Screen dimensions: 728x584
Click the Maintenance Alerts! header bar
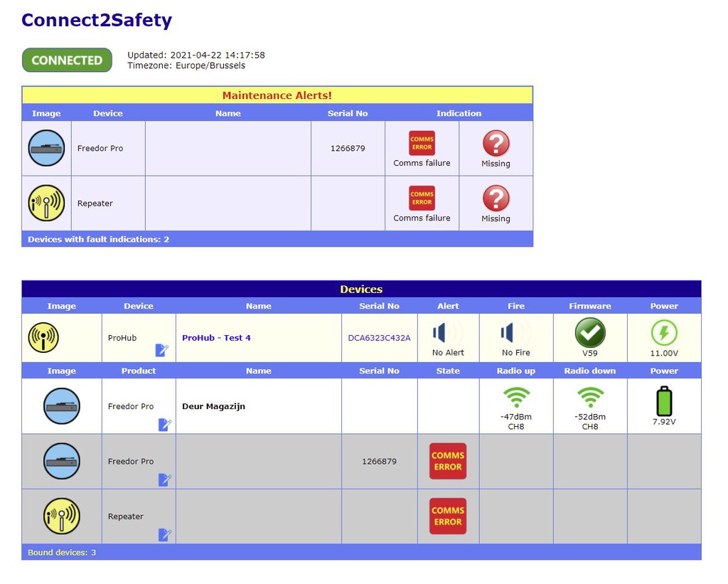(x=277, y=95)
